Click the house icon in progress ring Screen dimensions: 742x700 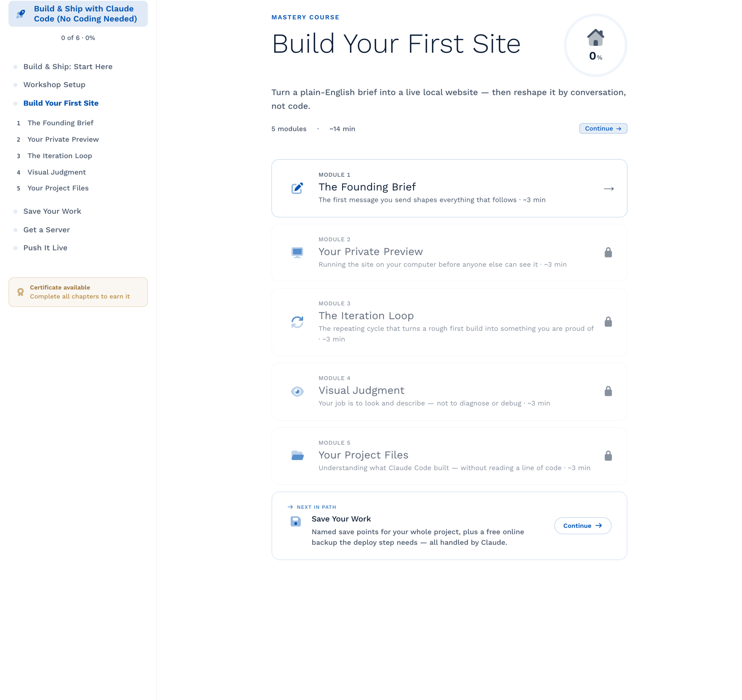tap(595, 37)
